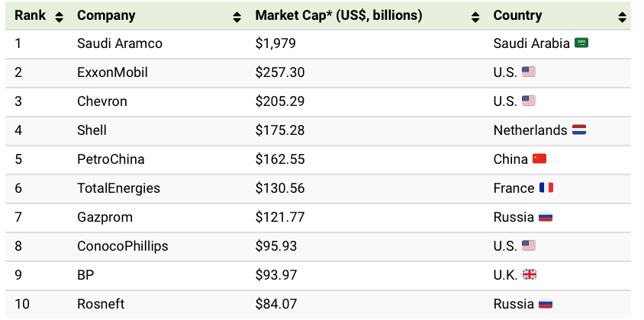
Task: Click the U.K. flag icon
Action: point(529,274)
